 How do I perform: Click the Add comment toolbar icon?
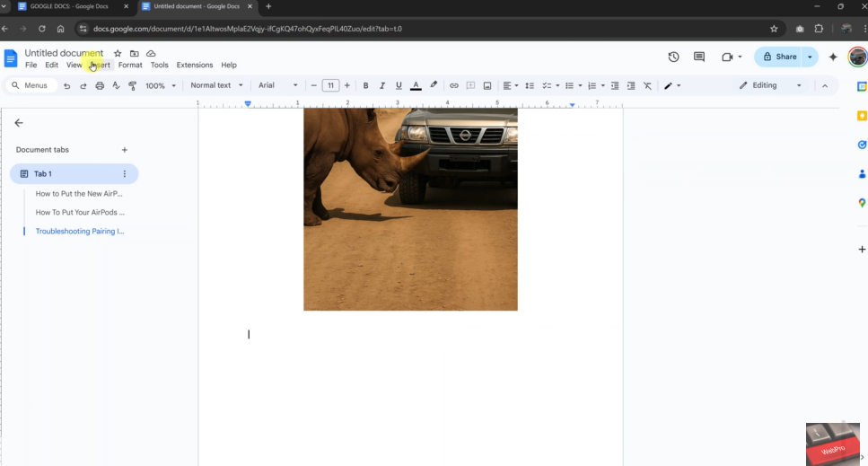[470, 86]
